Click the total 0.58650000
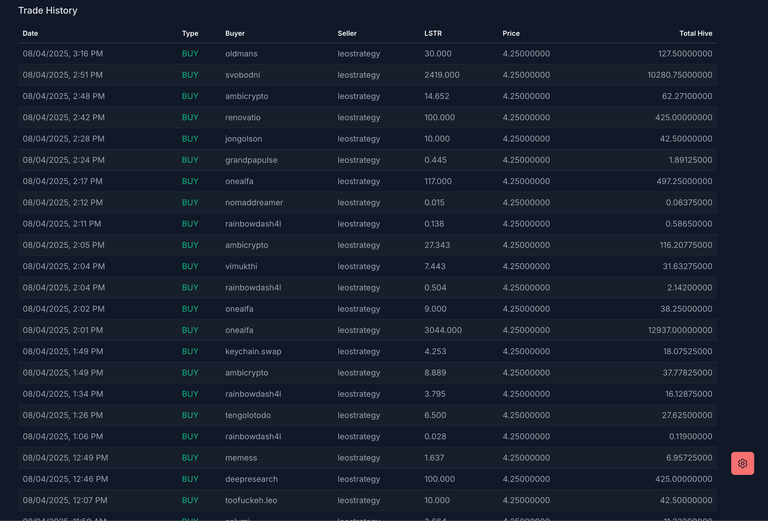The width and height of the screenshot is (768, 521). coord(689,224)
